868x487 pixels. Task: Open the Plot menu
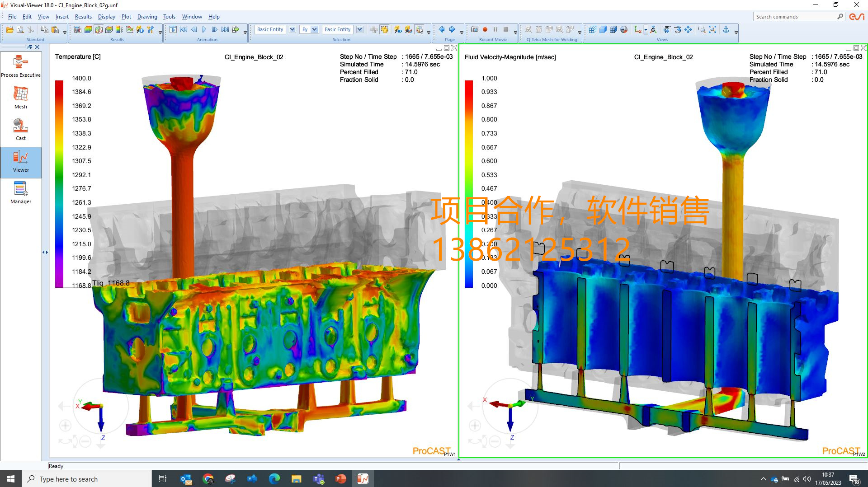[x=126, y=17]
